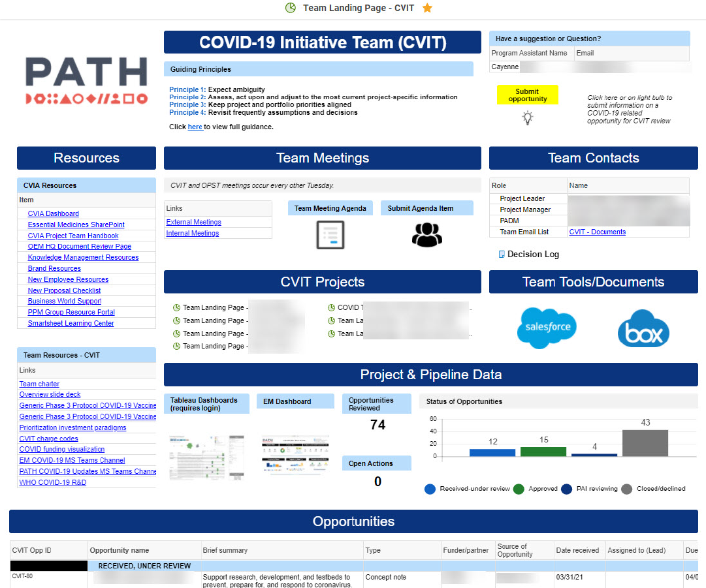Open the Smartsheet Learning Center link

(x=71, y=324)
